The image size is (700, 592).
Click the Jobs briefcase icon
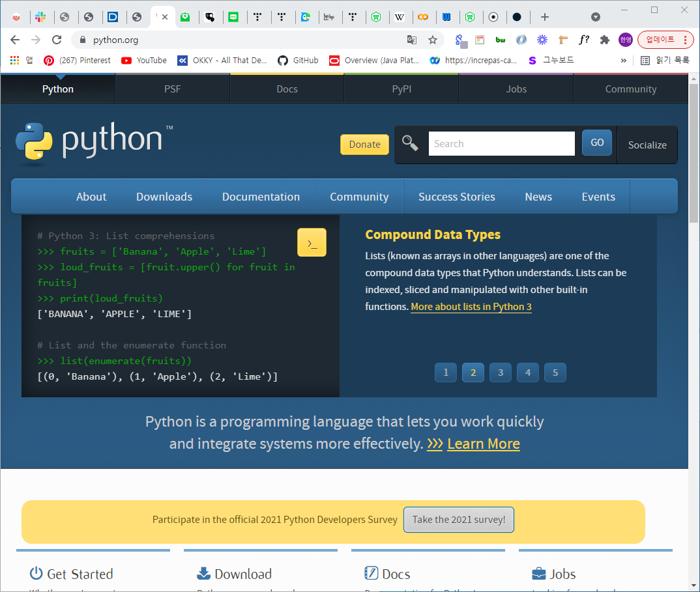pyautogui.click(x=539, y=573)
